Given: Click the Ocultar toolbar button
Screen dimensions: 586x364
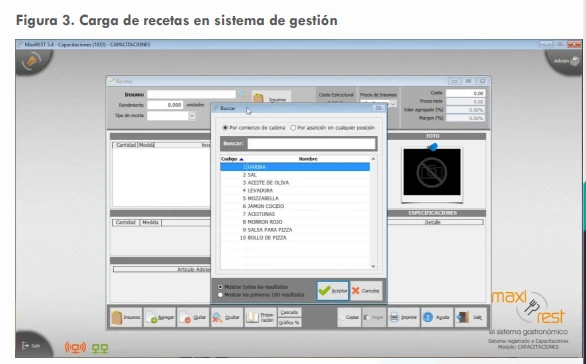Looking at the screenshot, I should pos(227,317).
